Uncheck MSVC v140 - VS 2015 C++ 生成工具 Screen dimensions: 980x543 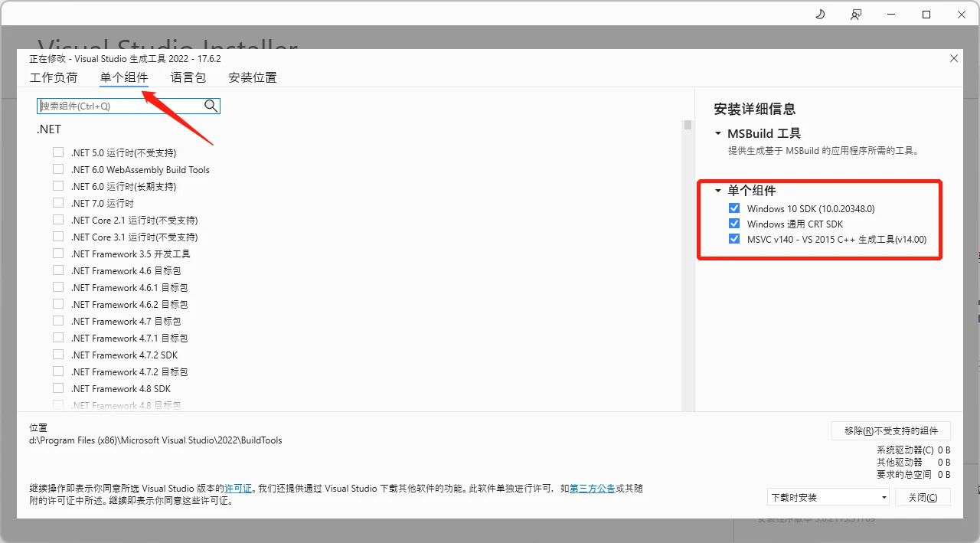click(734, 239)
